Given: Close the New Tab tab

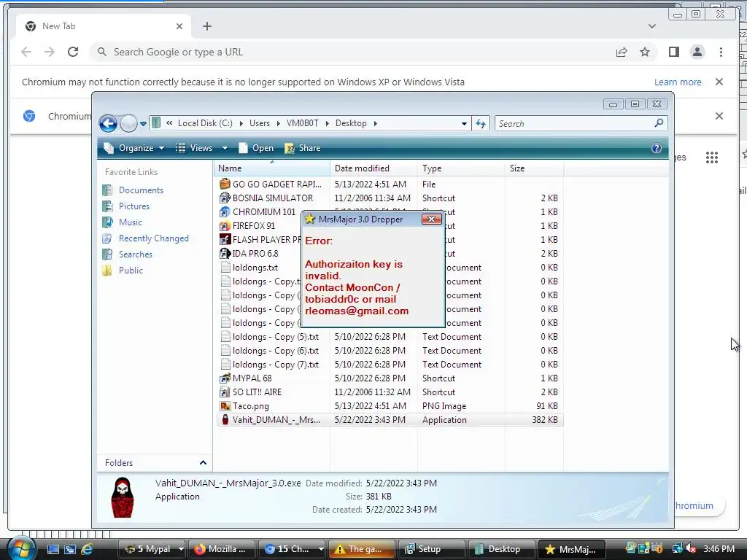Looking at the screenshot, I should coord(179,26).
